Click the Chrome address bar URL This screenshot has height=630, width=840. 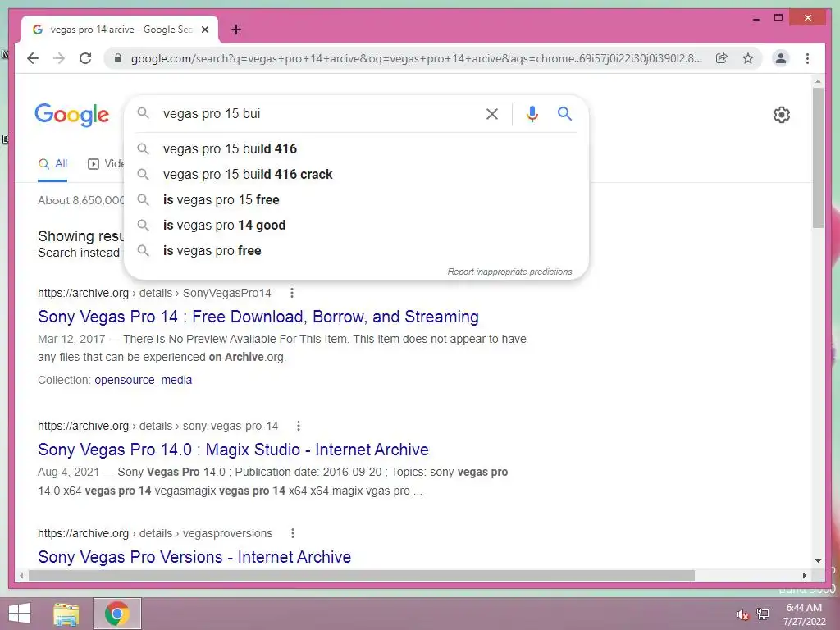[416, 58]
